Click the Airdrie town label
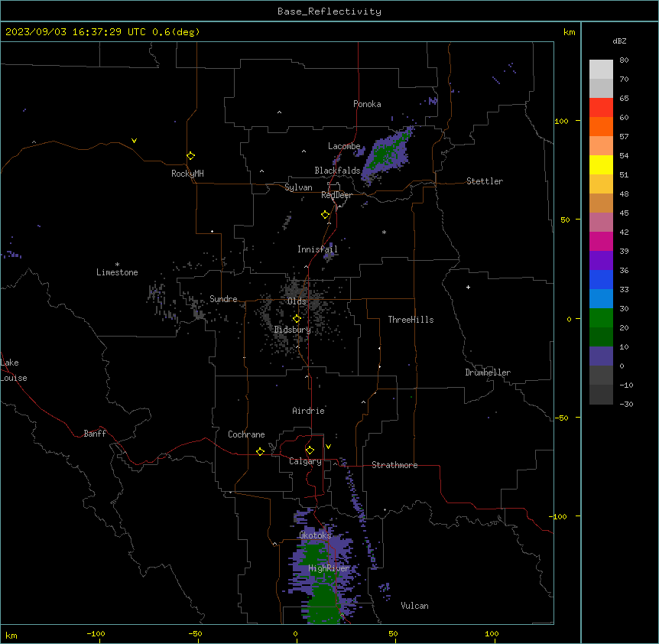The image size is (659, 644). [x=309, y=411]
